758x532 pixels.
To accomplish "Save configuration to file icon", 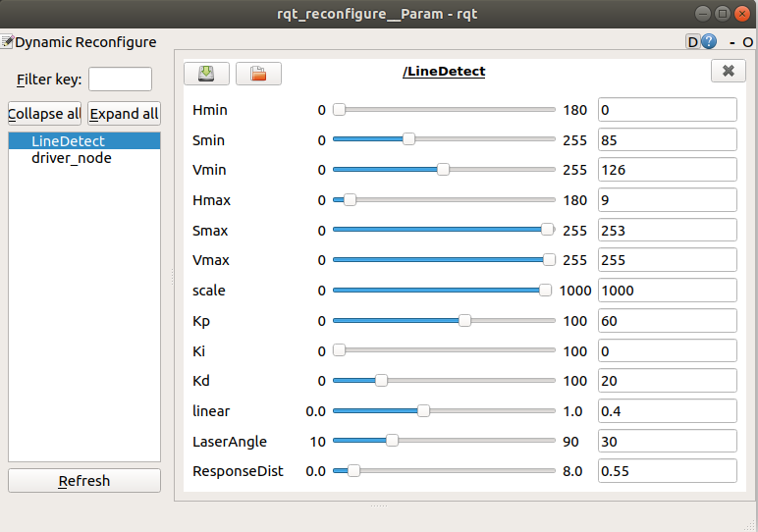I will 206,74.
